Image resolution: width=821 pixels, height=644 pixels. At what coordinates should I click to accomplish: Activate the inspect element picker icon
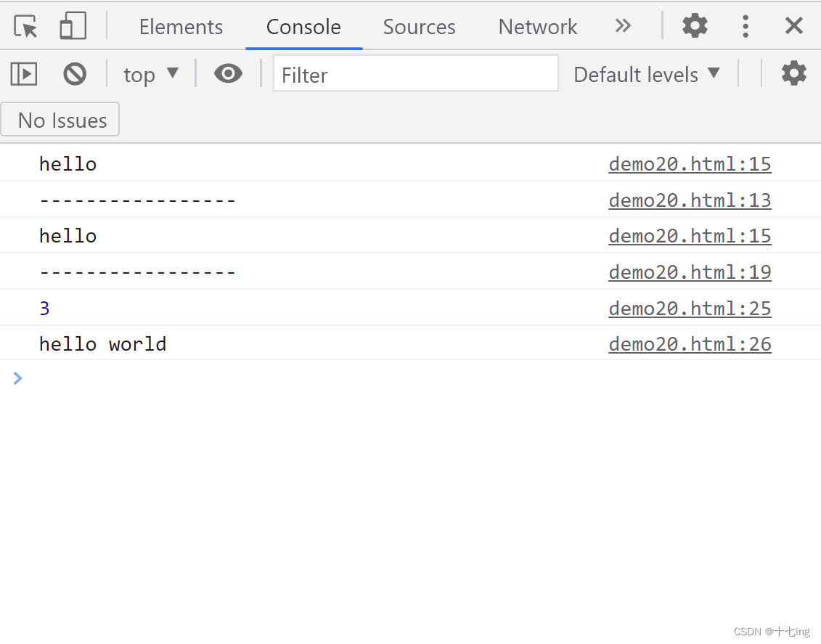(25, 26)
